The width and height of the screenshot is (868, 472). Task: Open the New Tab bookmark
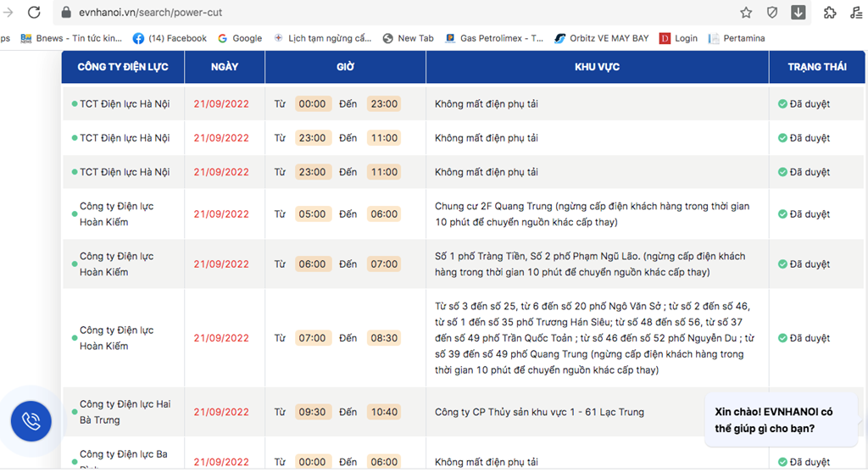[x=409, y=38]
